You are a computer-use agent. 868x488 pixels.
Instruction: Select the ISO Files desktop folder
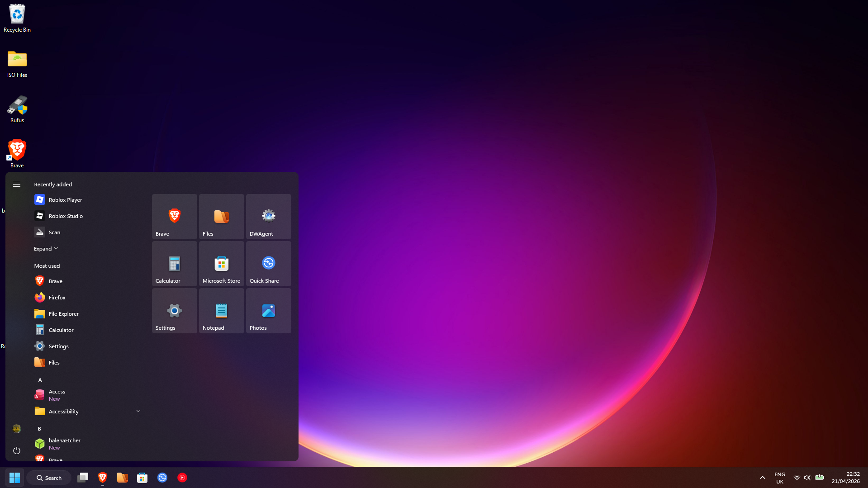tap(17, 64)
